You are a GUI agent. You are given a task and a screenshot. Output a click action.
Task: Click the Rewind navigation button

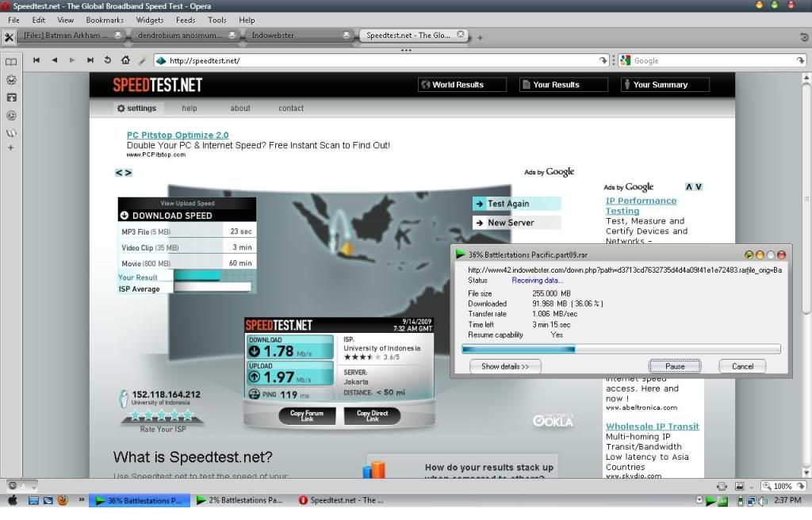(x=36, y=60)
